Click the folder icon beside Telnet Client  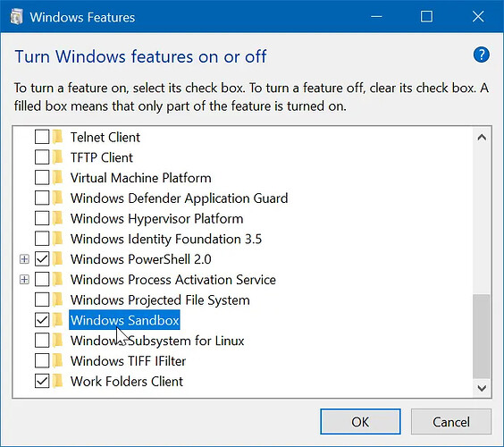pyautogui.click(x=58, y=137)
